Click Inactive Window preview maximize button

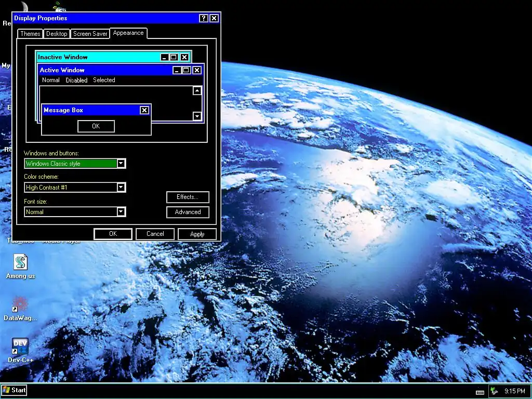(x=174, y=57)
